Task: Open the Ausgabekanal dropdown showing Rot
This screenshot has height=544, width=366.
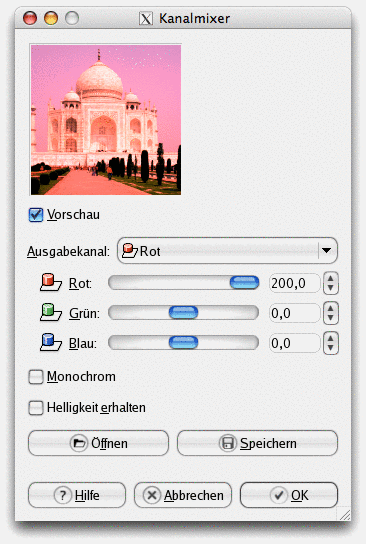Action: pos(227,250)
